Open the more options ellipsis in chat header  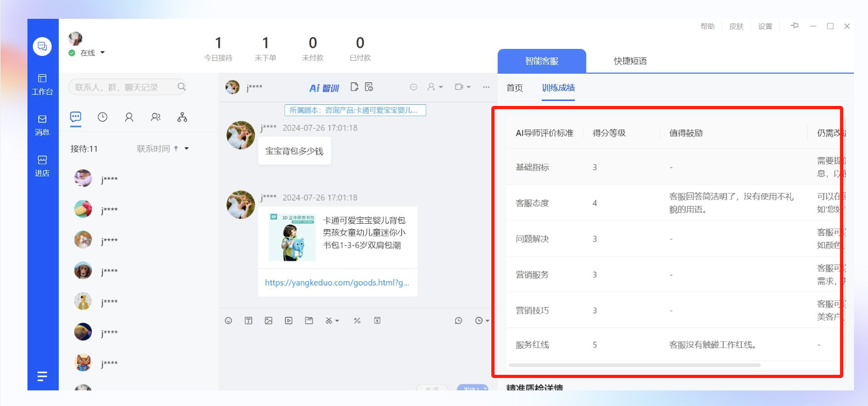point(486,87)
